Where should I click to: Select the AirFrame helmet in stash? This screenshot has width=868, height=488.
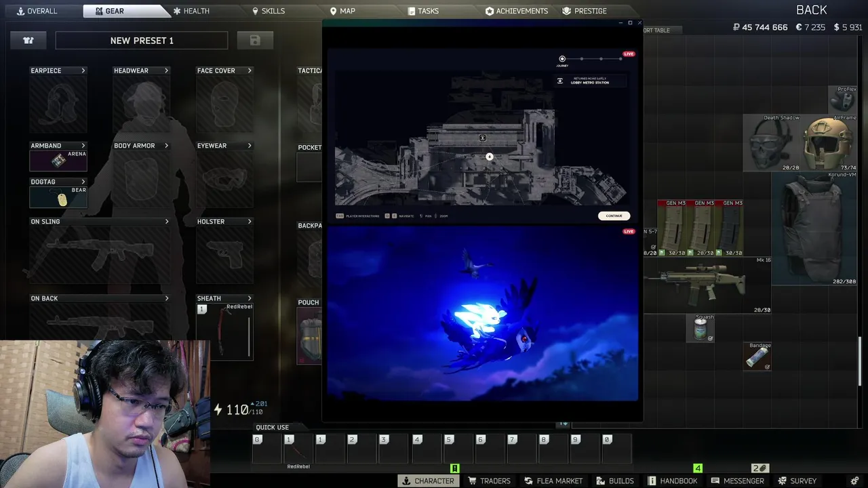click(x=829, y=142)
